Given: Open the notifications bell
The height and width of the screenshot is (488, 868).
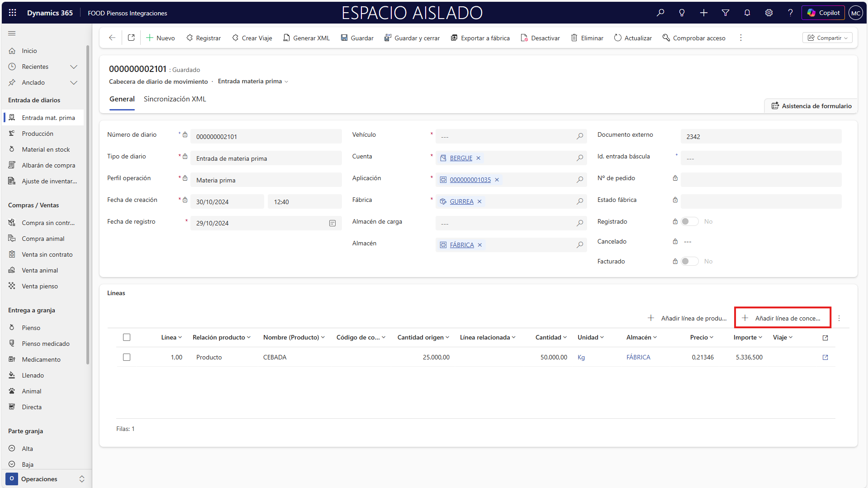Looking at the screenshot, I should tap(747, 13).
